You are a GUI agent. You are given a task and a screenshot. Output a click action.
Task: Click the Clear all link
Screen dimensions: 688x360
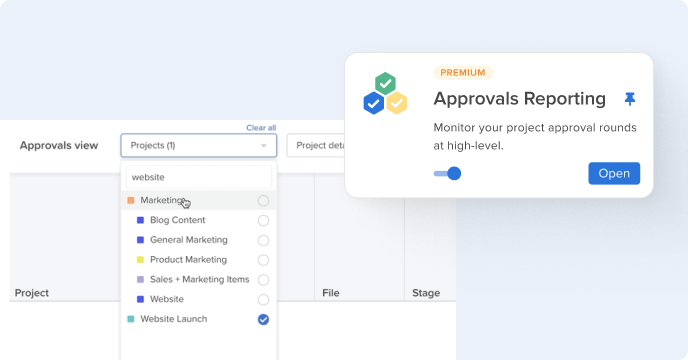click(261, 128)
